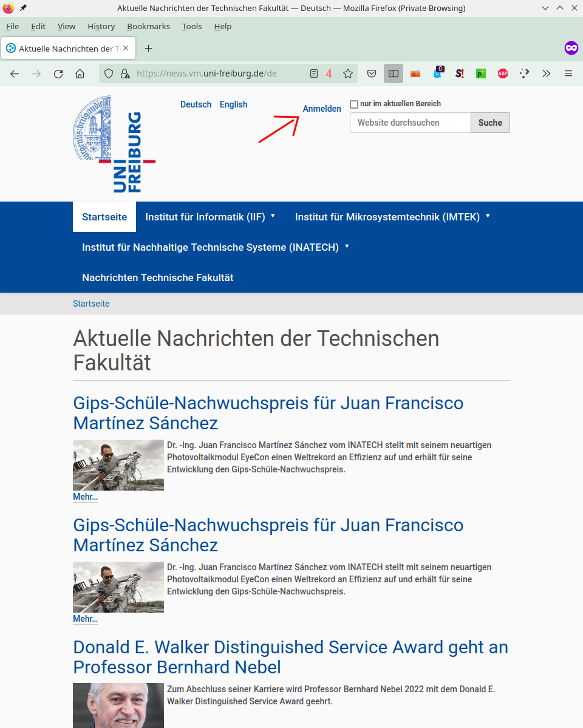583x728 pixels.
Task: Open second article's solar module thumbnail
Action: (x=118, y=587)
